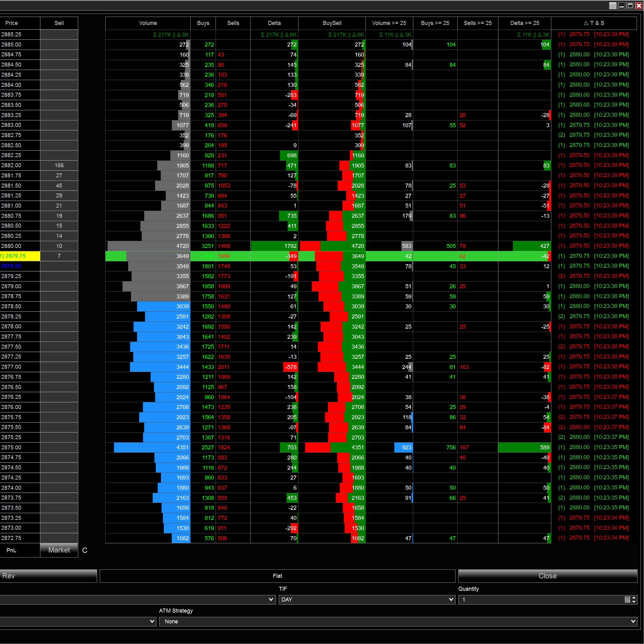644x644 pixels.
Task: Click the Sell cell at price 2882.00
Action: point(59,165)
